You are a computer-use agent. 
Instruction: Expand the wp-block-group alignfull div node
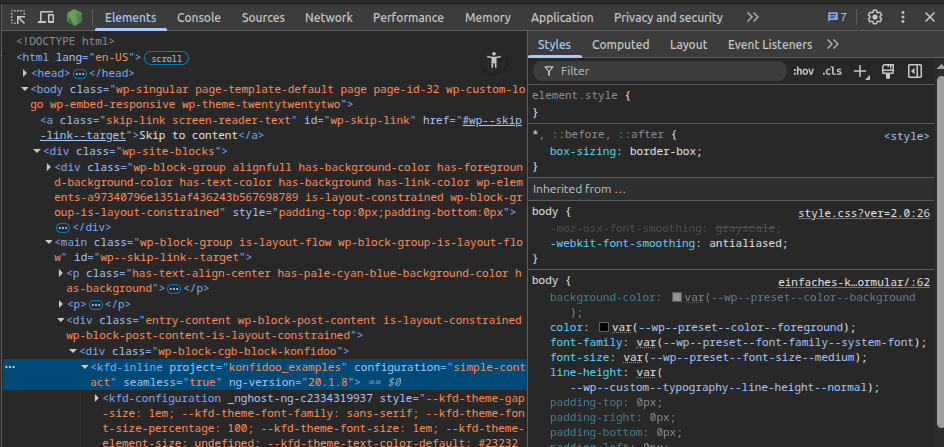click(x=49, y=167)
